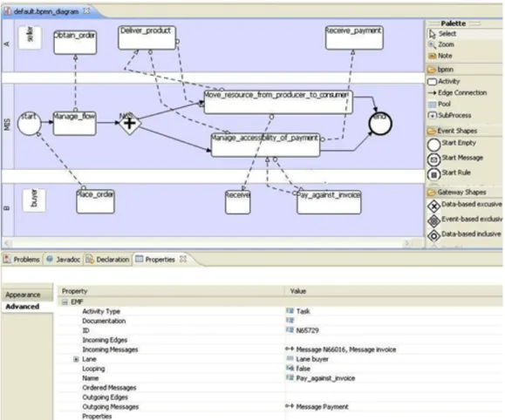Select the Documentation property row
The height and width of the screenshot is (420, 505).
280,321
